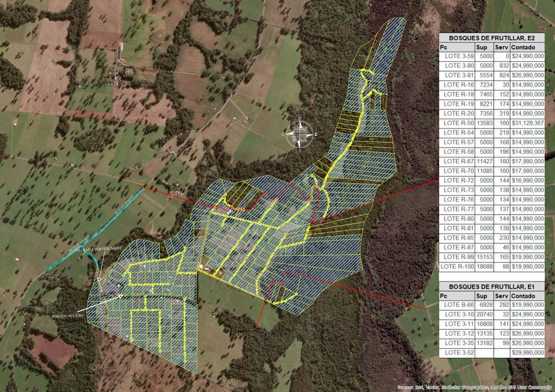Click the 924 Serv value for LOTE 3-81
Image resolution: width=555 pixels, height=392 pixels.
click(502, 75)
